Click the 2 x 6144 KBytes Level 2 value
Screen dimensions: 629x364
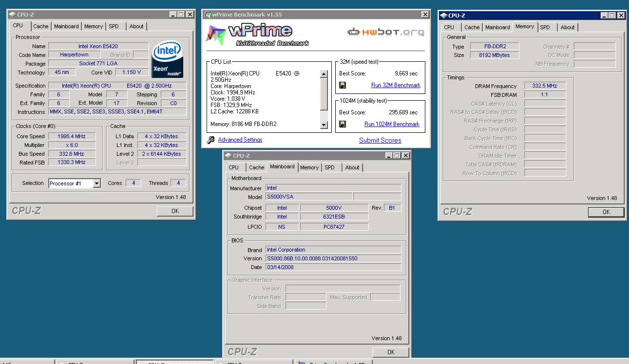click(161, 154)
